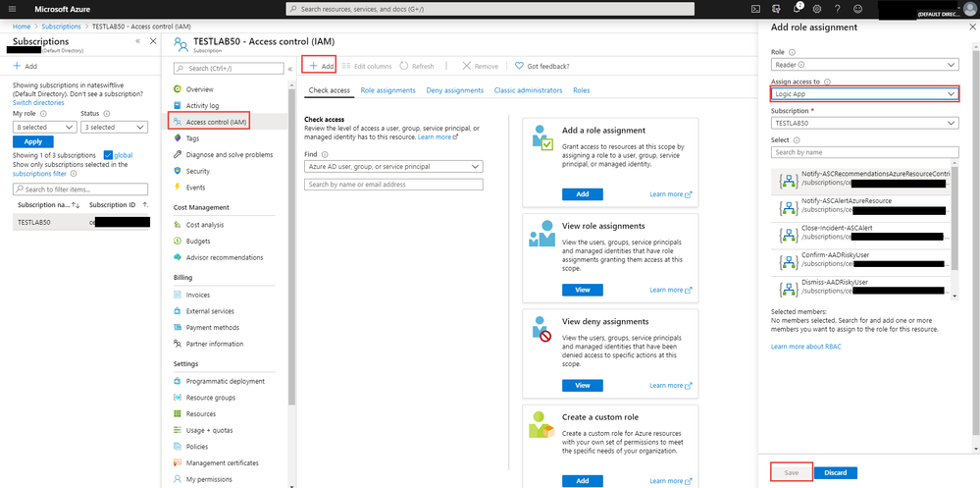The width and height of the screenshot is (980, 488).
Task: Switch to Classic administrators tab
Action: point(528,90)
